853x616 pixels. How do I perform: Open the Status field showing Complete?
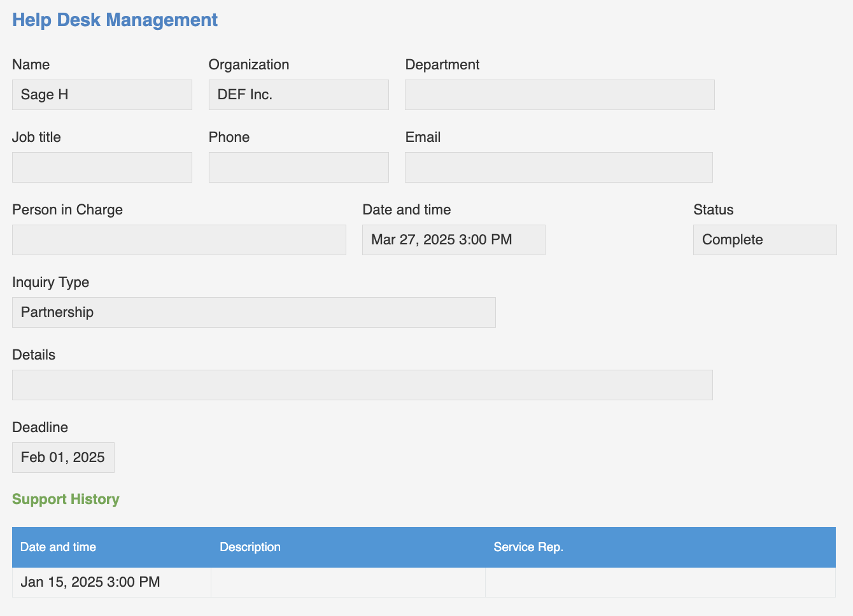tap(765, 240)
